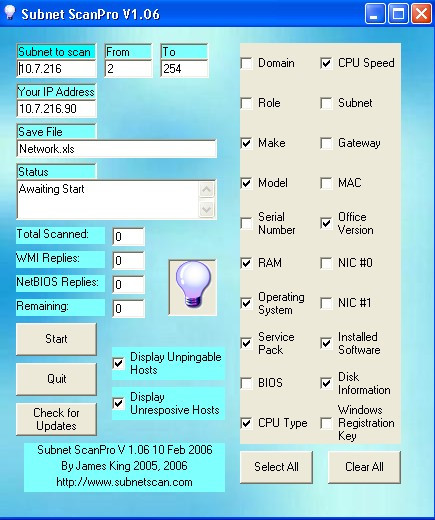Click the Subnet to scan input field
435x520 pixels.
[56, 69]
